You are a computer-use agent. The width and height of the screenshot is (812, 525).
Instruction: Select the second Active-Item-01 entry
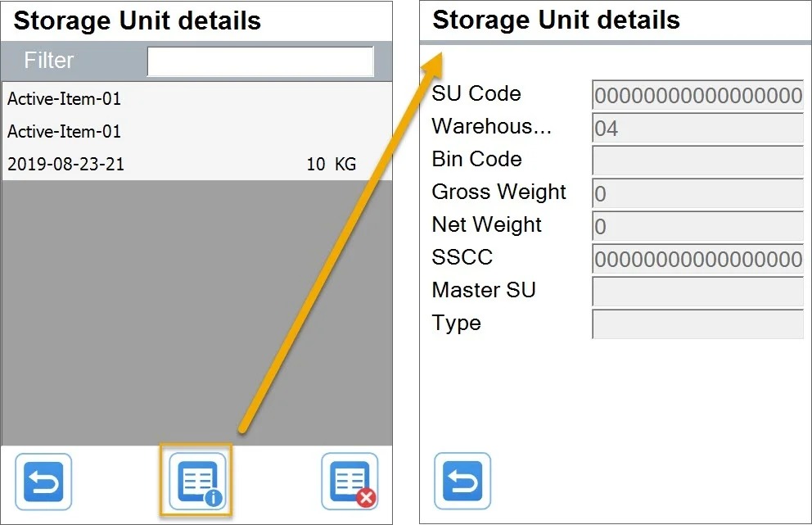click(x=123, y=131)
